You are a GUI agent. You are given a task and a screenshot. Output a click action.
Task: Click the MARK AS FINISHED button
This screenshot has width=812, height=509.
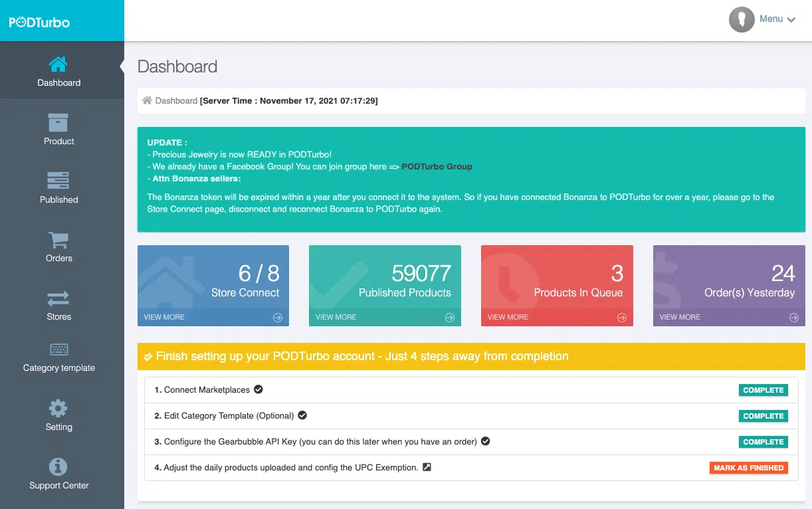pos(749,468)
